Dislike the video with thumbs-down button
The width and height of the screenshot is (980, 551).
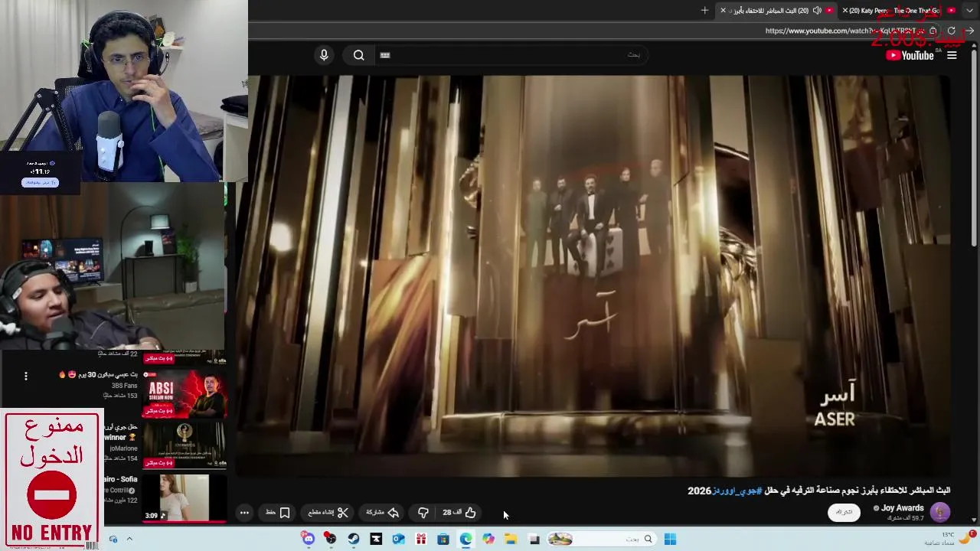(x=423, y=513)
